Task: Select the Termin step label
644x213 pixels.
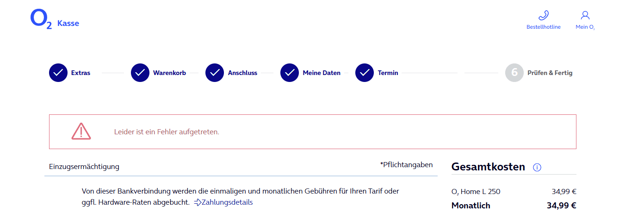Action: pyautogui.click(x=388, y=73)
